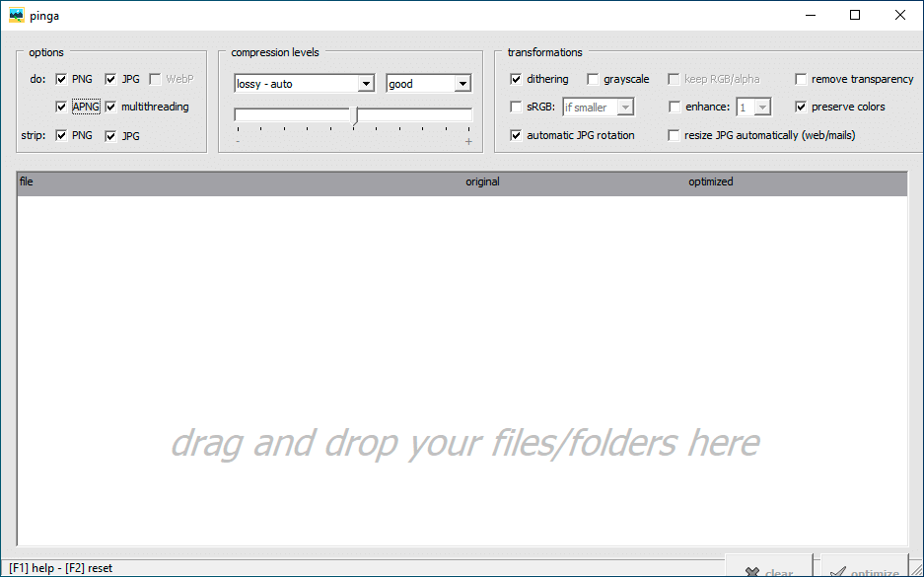Click the file drag and drop area
This screenshot has height=577, width=924.
click(x=463, y=395)
